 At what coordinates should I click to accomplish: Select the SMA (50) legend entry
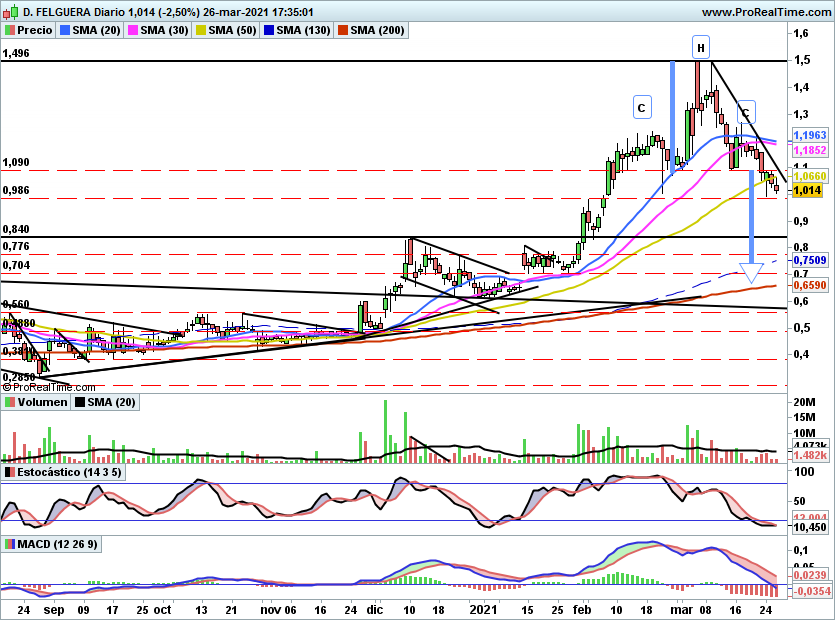point(229,30)
